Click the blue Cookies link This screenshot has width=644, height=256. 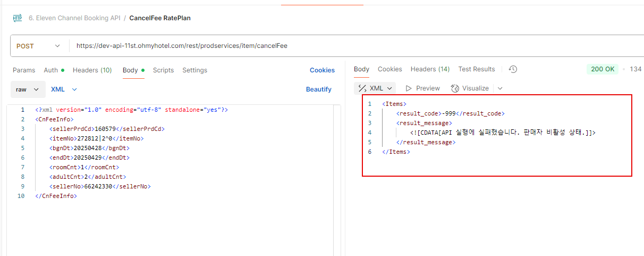[322, 70]
